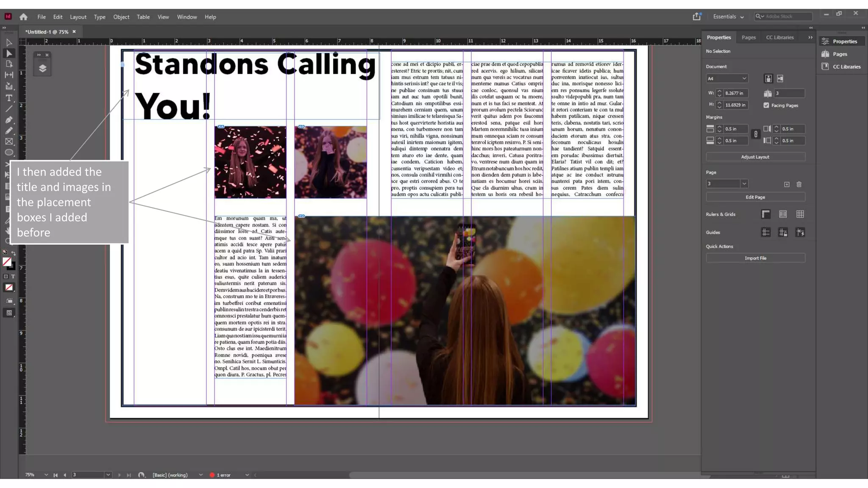The height and width of the screenshot is (488, 868).
Task: Toggle Facing Pages checkbox
Action: click(x=766, y=105)
